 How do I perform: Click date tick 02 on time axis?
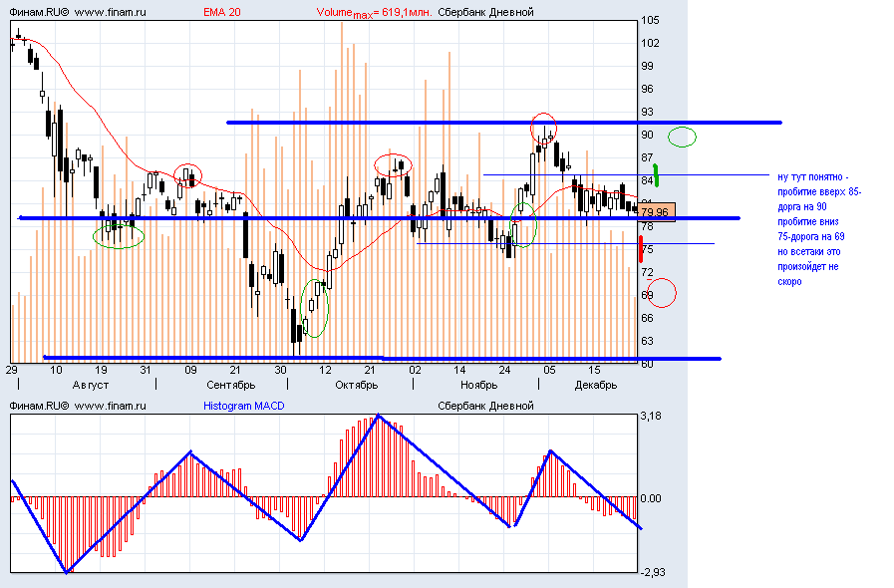[x=415, y=370]
